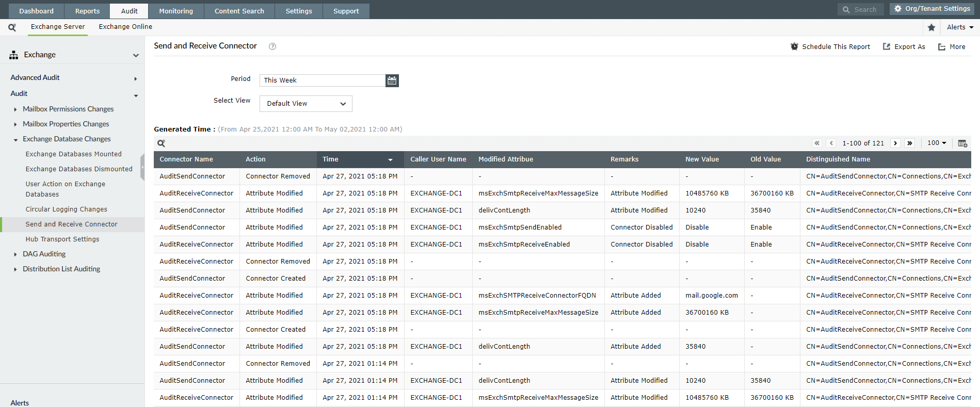Expand Mailbox Permissions Changes
The width and height of the screenshot is (980, 407).
[x=15, y=109]
